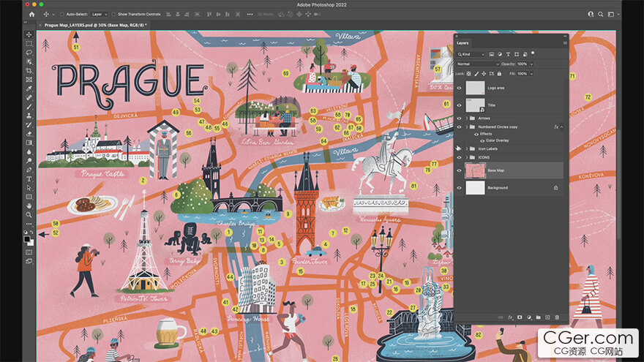Collapse effects list on Numbered Circles copy
Image resolution: width=644 pixels, height=362 pixels.
click(561, 127)
